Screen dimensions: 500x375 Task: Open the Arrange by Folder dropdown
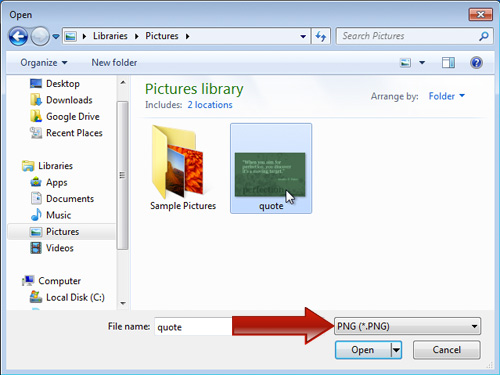447,96
